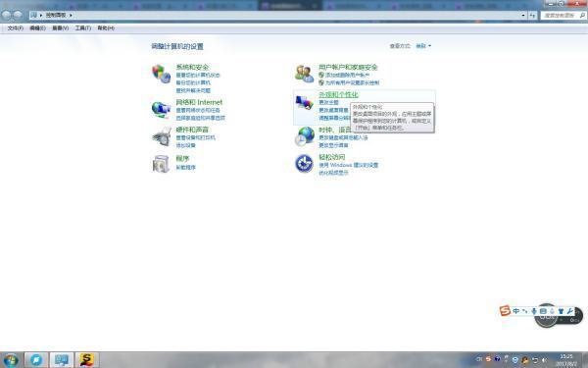Image resolution: width=588 pixels, height=368 pixels.
Task: Click 选择家庭组和共享选项 link
Action: 201,118
